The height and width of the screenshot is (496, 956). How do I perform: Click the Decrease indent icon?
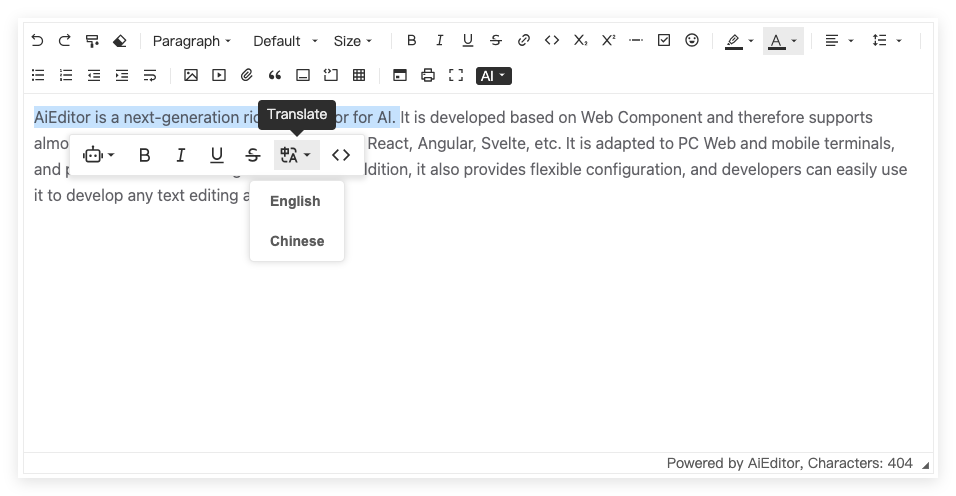94,76
